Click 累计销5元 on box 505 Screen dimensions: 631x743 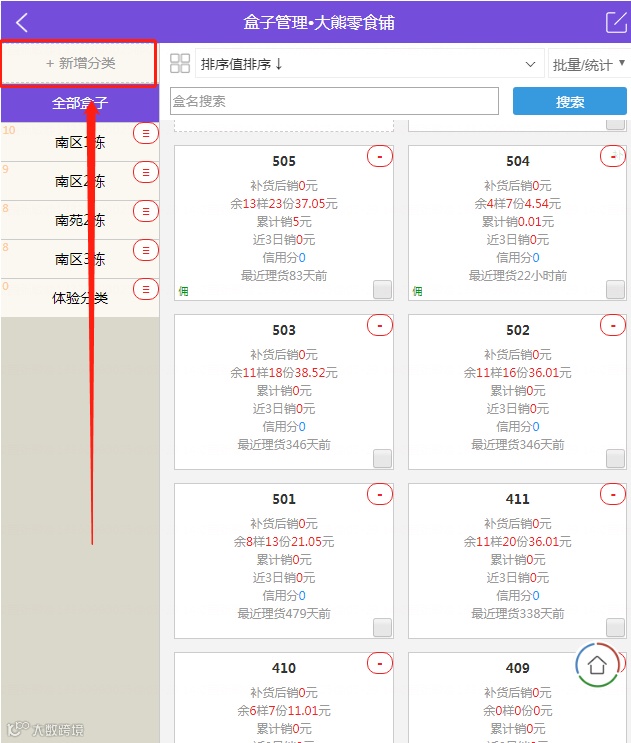[x=284, y=221]
